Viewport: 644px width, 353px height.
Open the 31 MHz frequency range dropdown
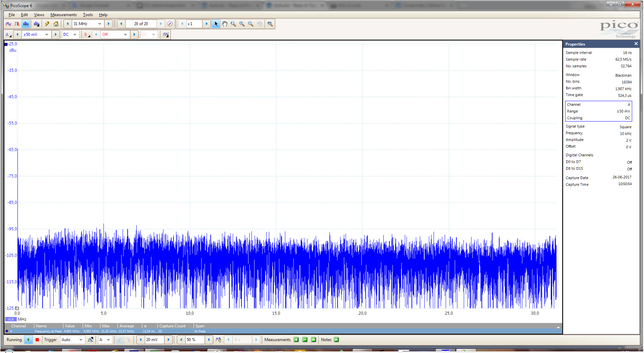tap(87, 24)
